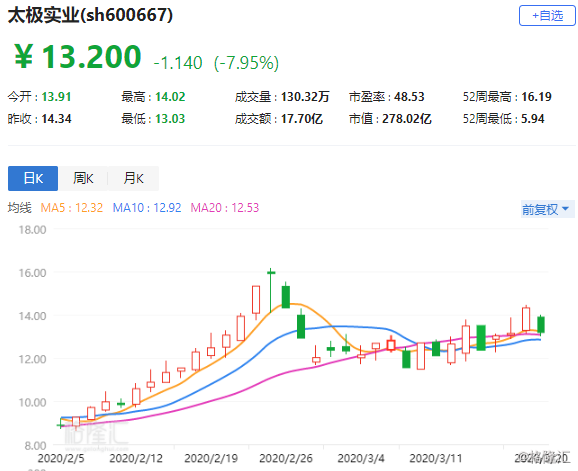Click the MA10 : 12.92 indicator label
The width and height of the screenshot is (578, 471).
click(147, 208)
